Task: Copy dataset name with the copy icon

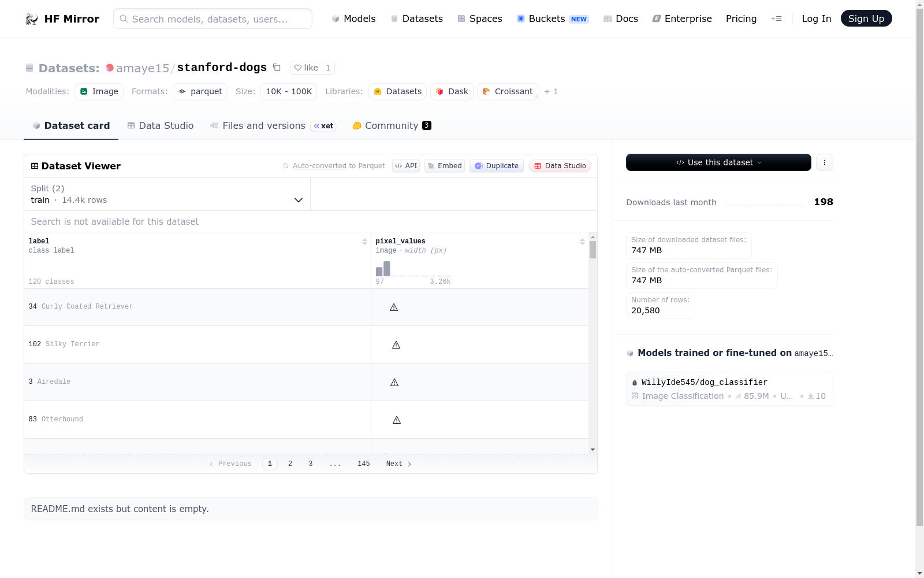Action: click(277, 68)
